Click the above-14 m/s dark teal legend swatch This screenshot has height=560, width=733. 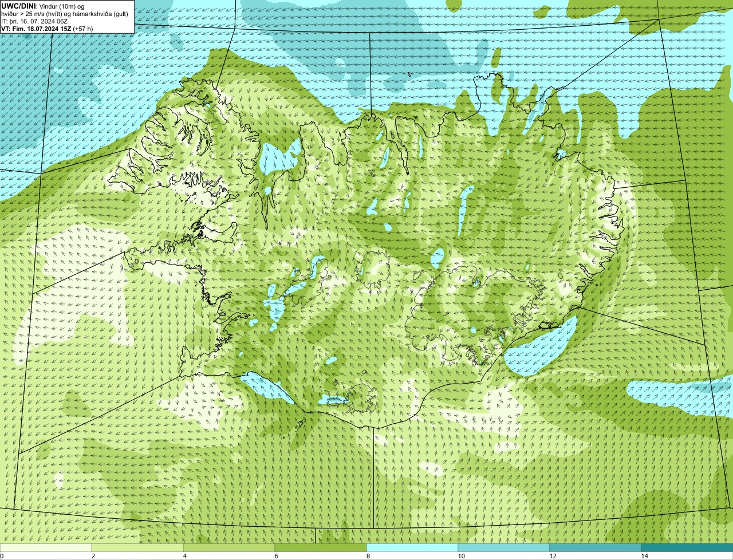[687, 547]
